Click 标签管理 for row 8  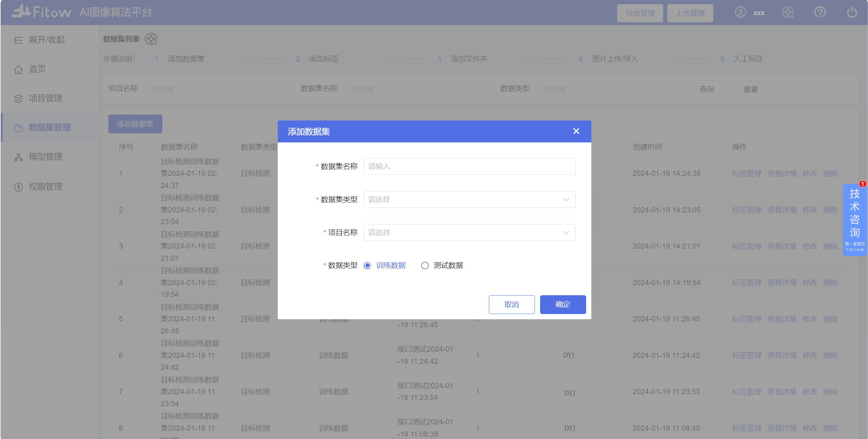(x=747, y=428)
